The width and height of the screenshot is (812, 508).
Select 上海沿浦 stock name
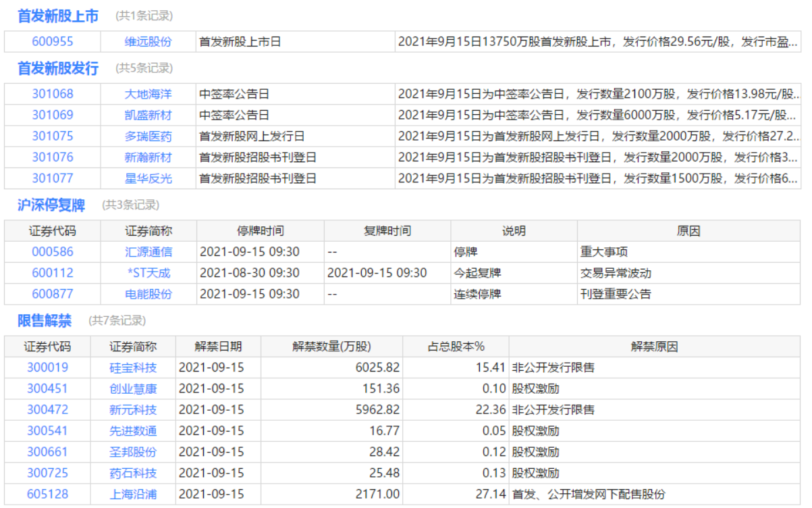pyautogui.click(x=133, y=494)
